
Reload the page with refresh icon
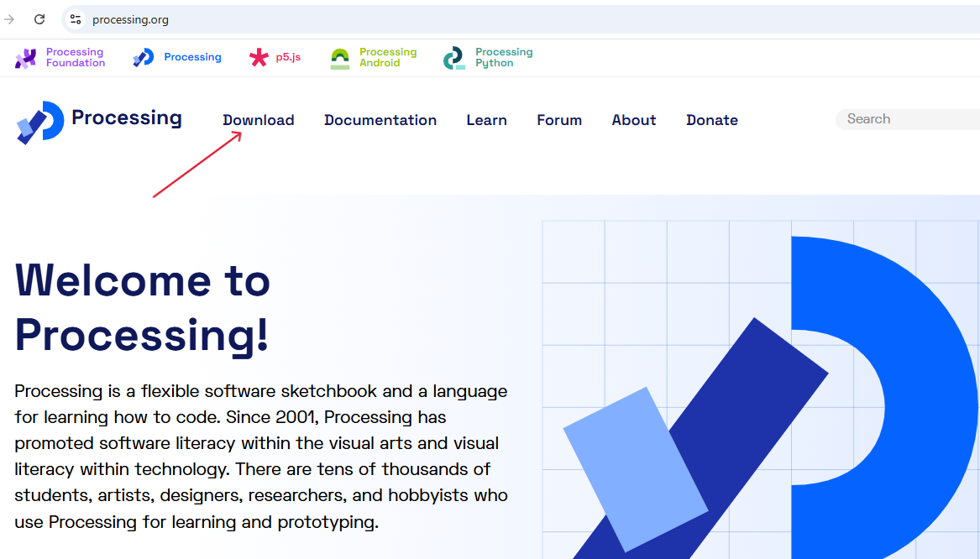tap(39, 19)
